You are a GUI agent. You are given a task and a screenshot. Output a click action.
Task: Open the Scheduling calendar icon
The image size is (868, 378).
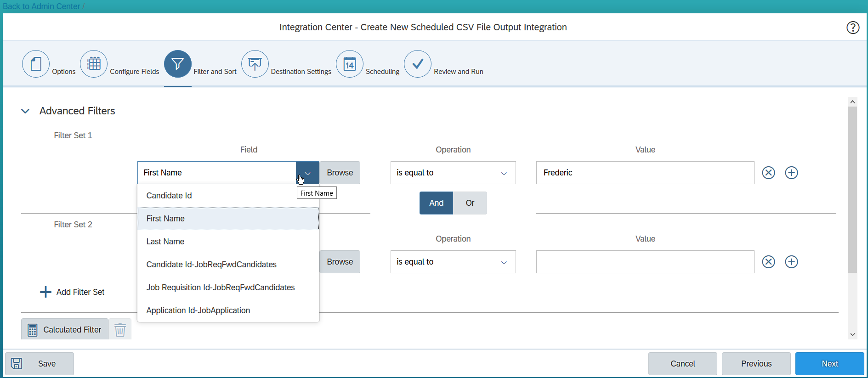coord(350,64)
